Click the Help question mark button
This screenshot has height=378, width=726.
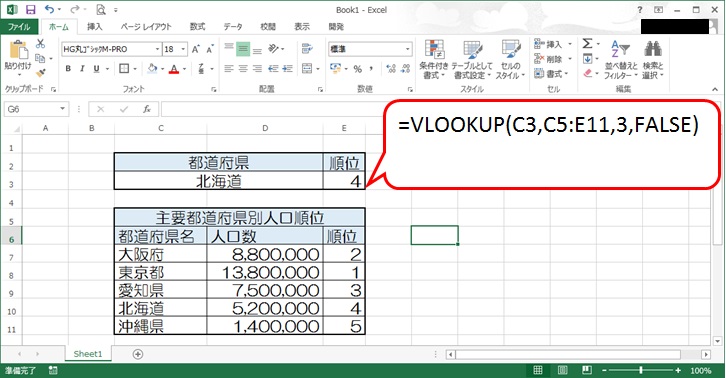[639, 10]
